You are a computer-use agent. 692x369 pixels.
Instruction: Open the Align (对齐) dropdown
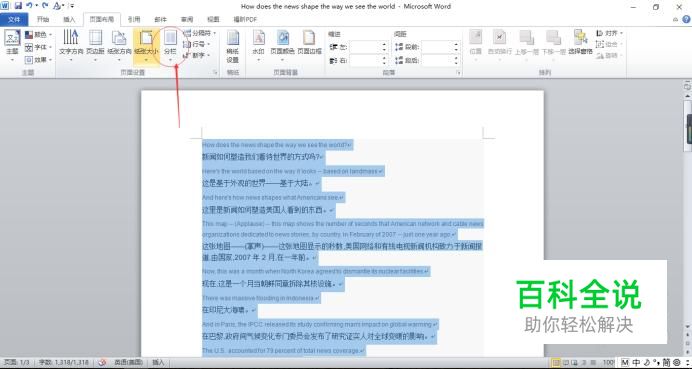click(609, 33)
